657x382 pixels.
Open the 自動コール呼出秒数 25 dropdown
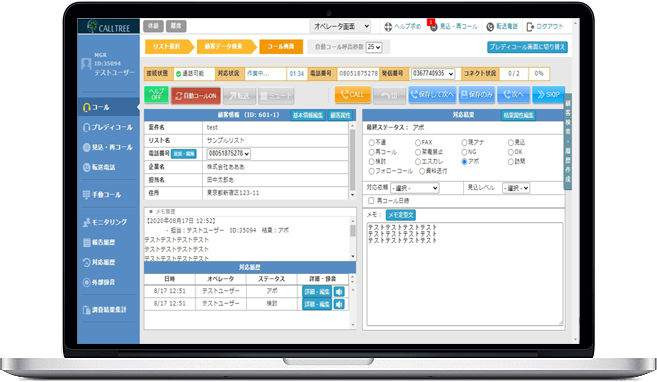click(x=374, y=47)
